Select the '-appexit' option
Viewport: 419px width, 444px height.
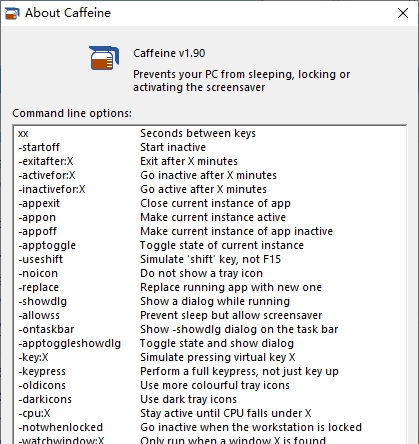(39, 203)
